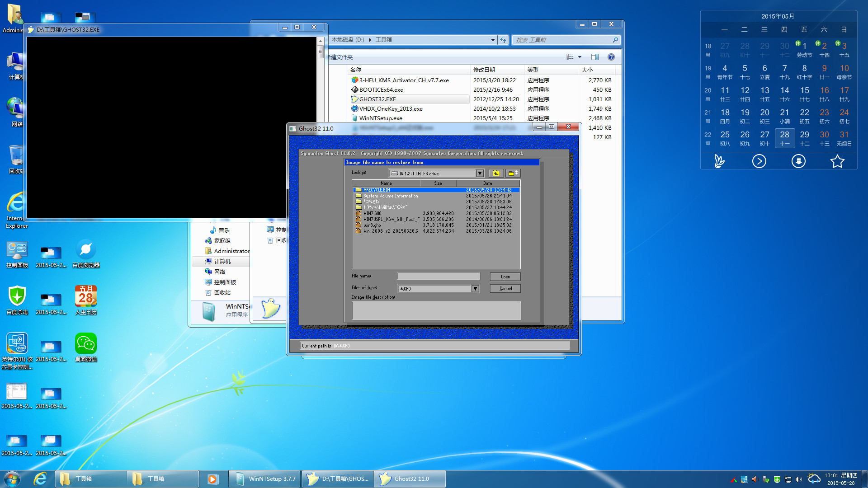Screen dimensions: 868x488
Task: Open Internet Explorer desktop icon
Action: 16,211
